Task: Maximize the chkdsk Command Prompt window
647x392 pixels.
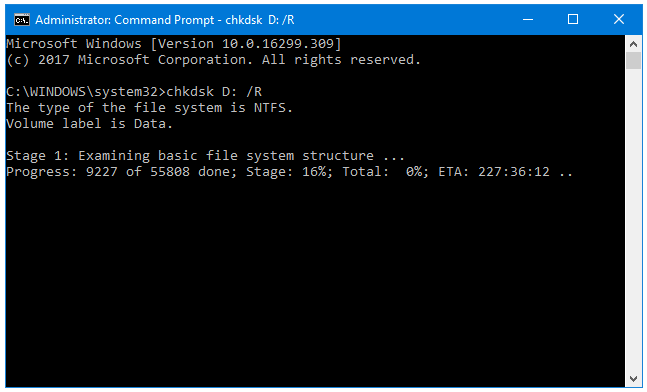Action: coord(573,19)
